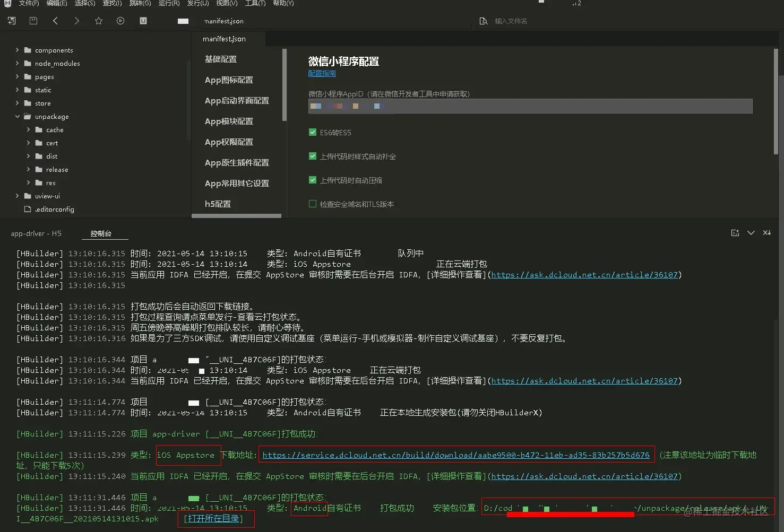Open the 编辑(E) menu
Viewport: 784px width, 532px height.
coord(56,3)
